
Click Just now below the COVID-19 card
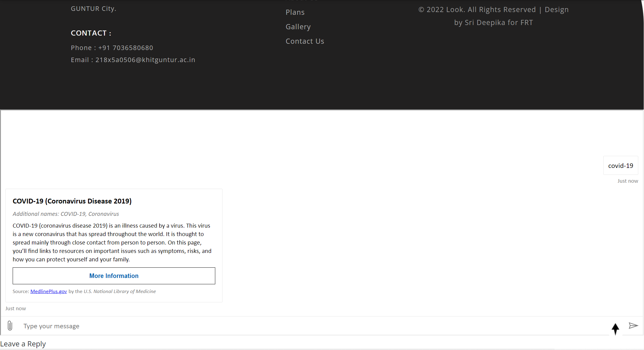(x=15, y=308)
